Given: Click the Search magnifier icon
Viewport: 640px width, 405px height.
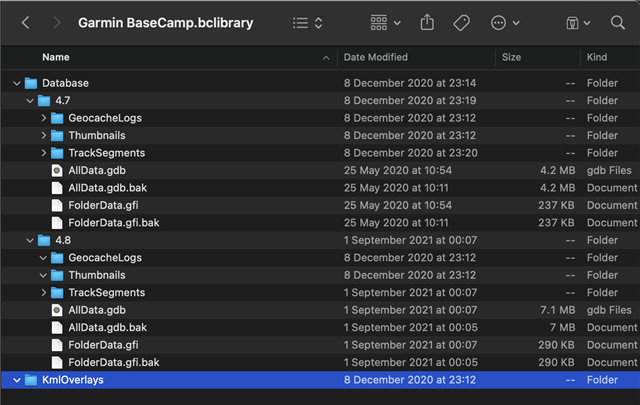Looking at the screenshot, I should click(618, 23).
